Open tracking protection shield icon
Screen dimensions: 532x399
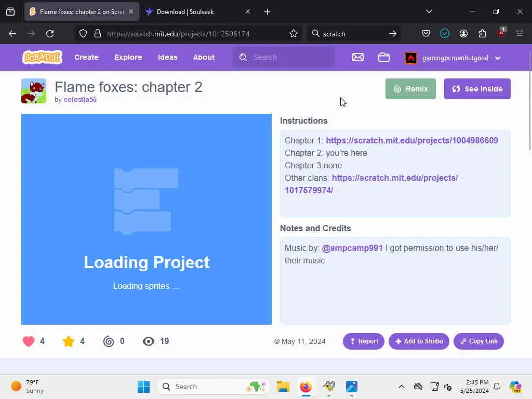(x=83, y=34)
